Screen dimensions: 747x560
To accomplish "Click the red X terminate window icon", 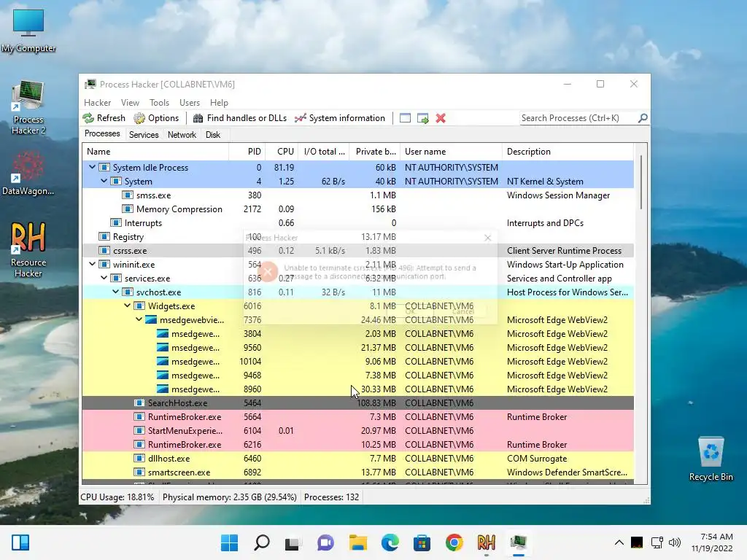I will 441,118.
